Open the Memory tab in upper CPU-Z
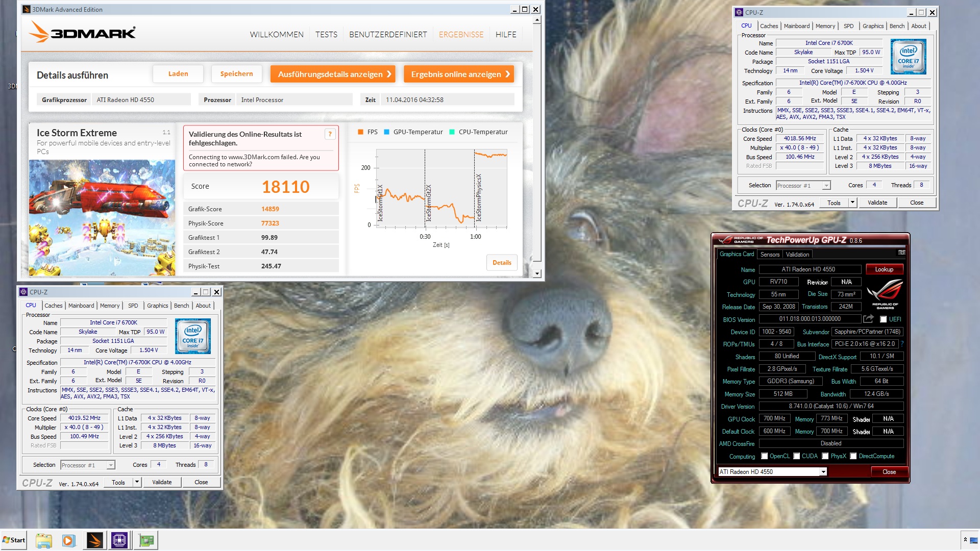This screenshot has height=551, width=980. pos(825,26)
